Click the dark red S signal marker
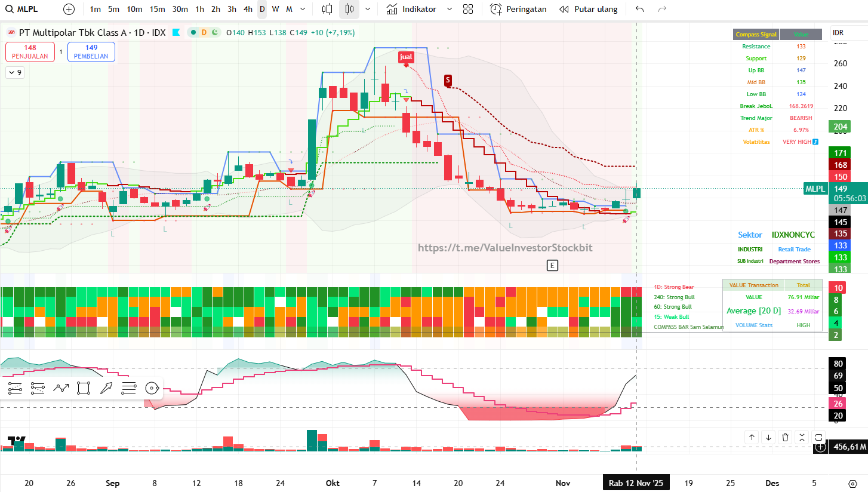Viewport: 868px width, 492px height. tap(448, 80)
